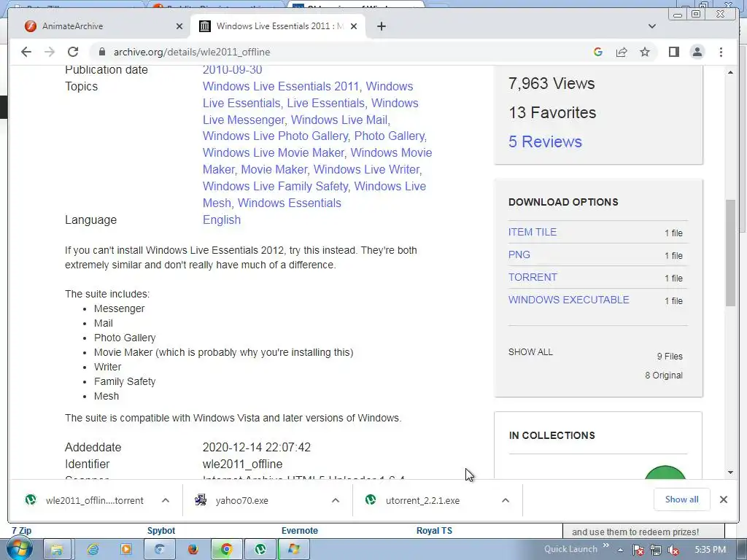Click the 7 Zip link in the background window
The image size is (747, 560).
point(21,531)
